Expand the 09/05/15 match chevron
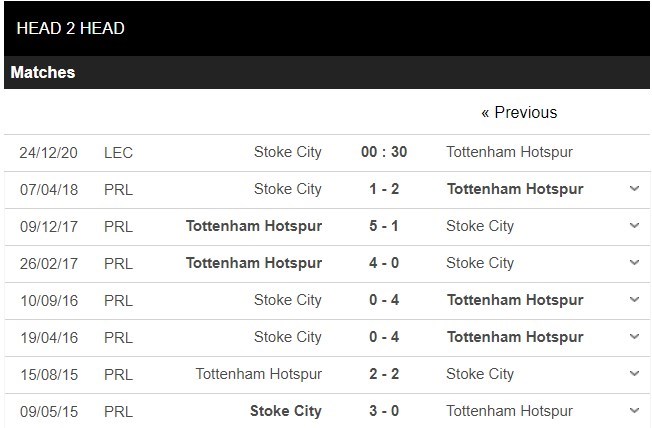Screen dimensions: 652x428 tap(634, 411)
